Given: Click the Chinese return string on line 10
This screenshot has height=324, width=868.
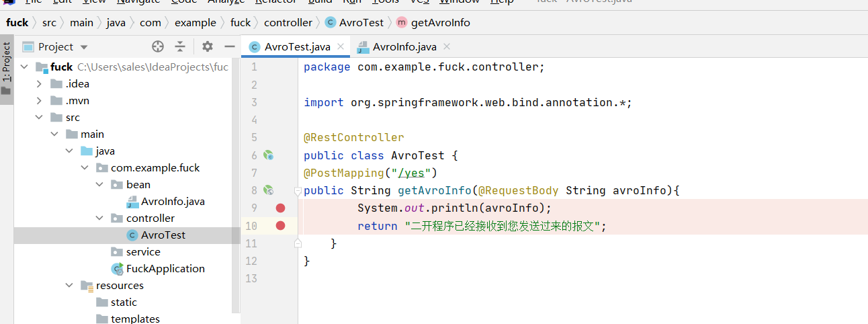Looking at the screenshot, I should (502, 226).
